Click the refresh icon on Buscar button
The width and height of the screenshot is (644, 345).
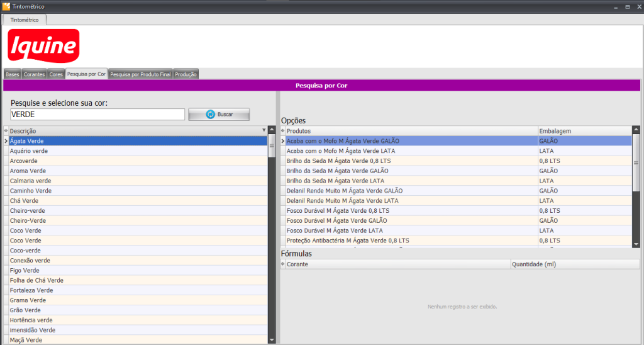211,115
